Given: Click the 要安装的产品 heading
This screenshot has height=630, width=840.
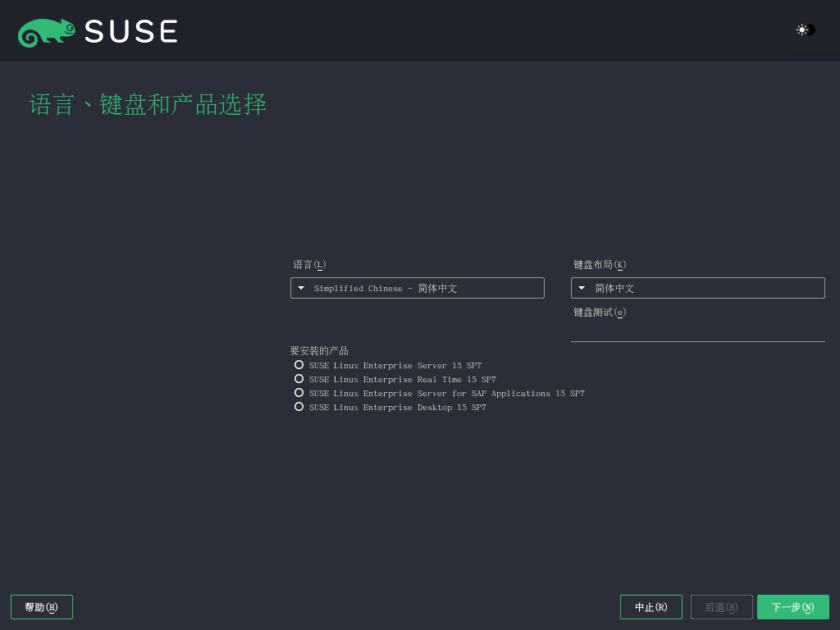Looking at the screenshot, I should click(x=319, y=351).
